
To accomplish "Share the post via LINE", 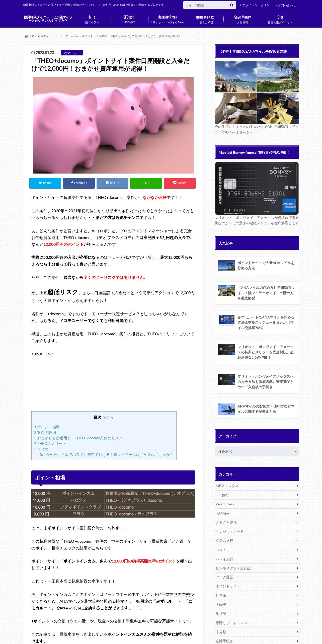I will 146,183.
